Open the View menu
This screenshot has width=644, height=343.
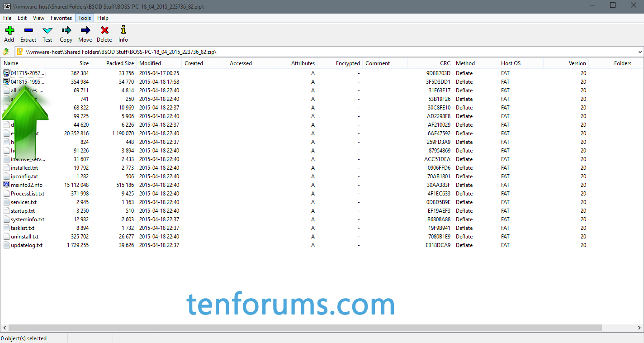click(38, 18)
